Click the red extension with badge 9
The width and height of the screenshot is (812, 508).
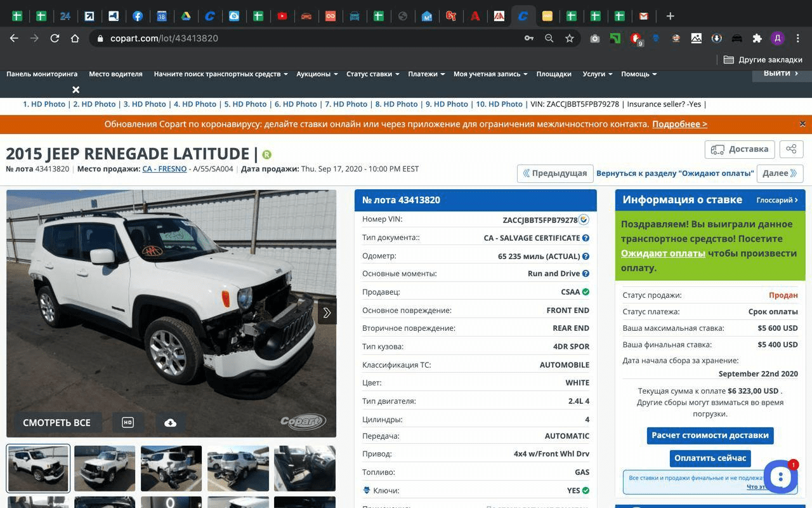coord(636,39)
